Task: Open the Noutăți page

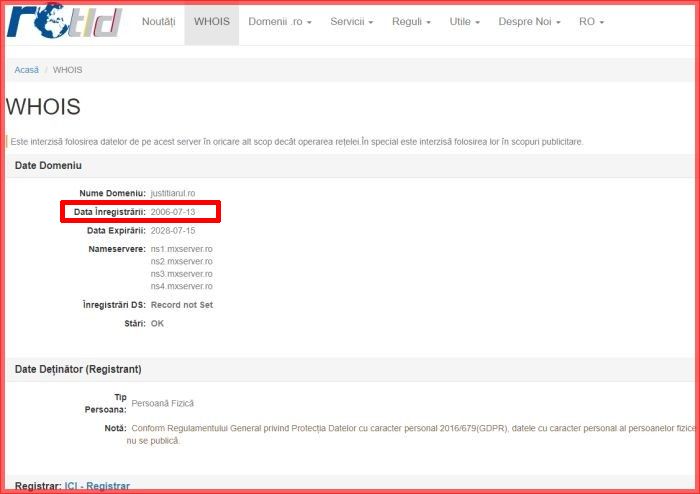Action: [158, 21]
